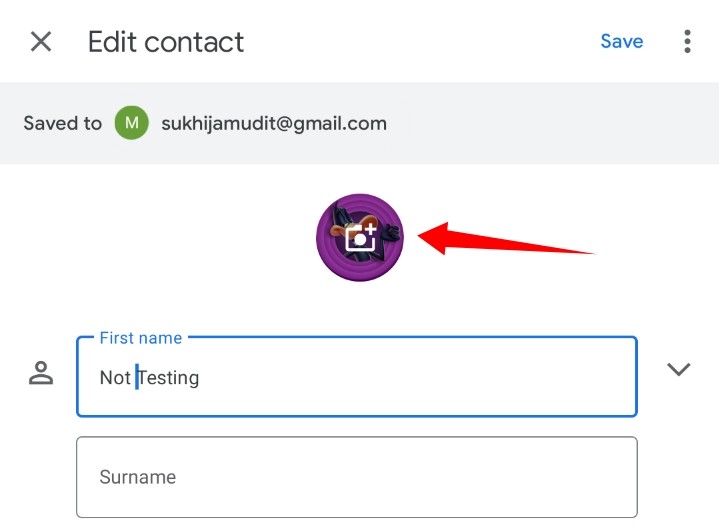
Task: Click the person icon beside First name
Action: (x=41, y=374)
